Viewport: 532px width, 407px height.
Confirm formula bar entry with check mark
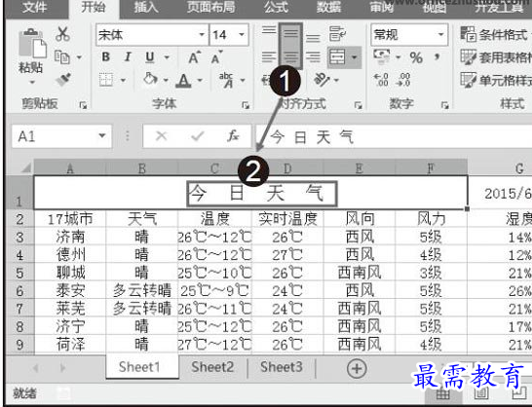coord(197,136)
